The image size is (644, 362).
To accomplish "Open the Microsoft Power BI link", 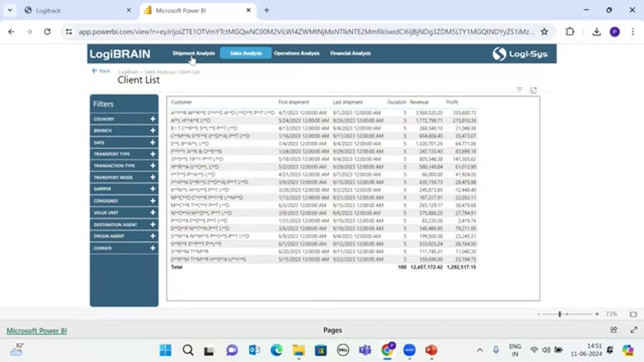I will (36, 331).
